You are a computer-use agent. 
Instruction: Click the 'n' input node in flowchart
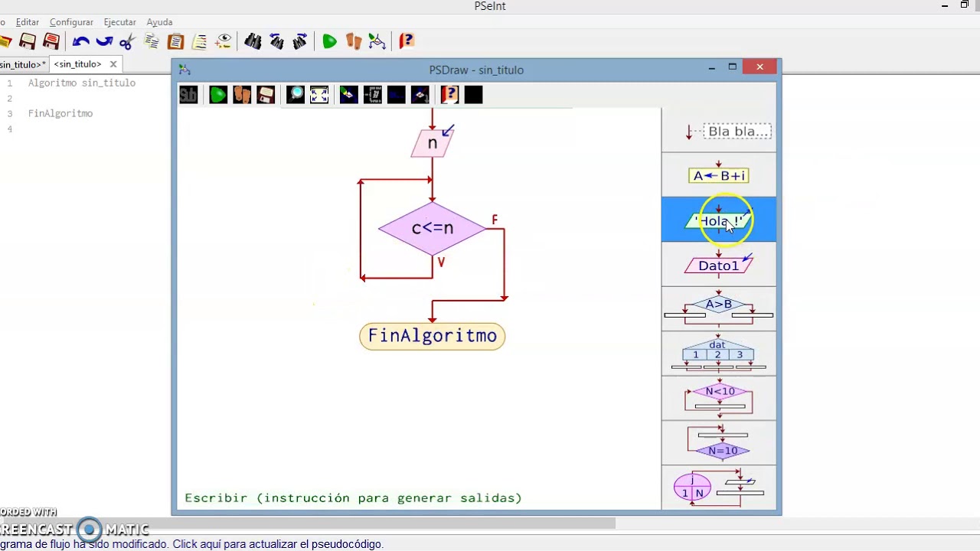coord(433,143)
